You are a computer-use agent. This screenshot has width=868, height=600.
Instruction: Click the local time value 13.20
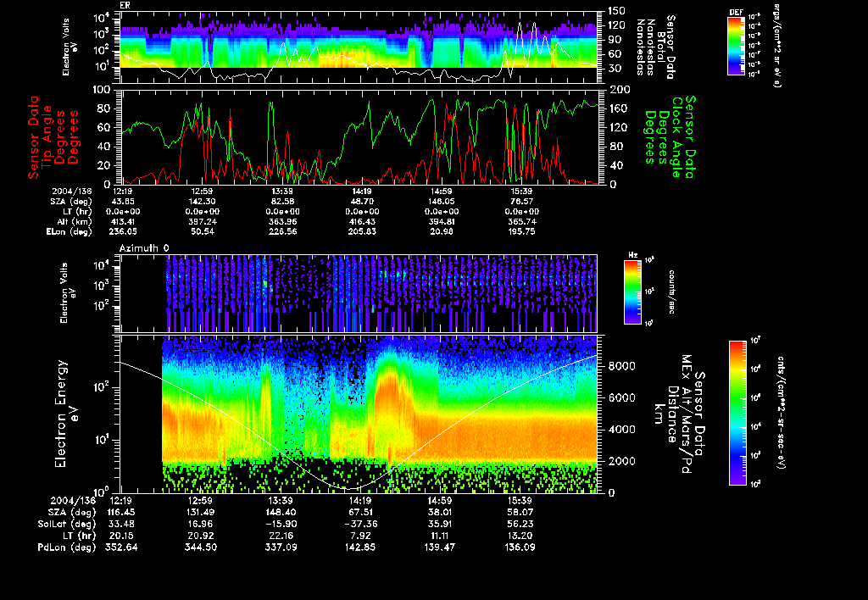(x=520, y=536)
